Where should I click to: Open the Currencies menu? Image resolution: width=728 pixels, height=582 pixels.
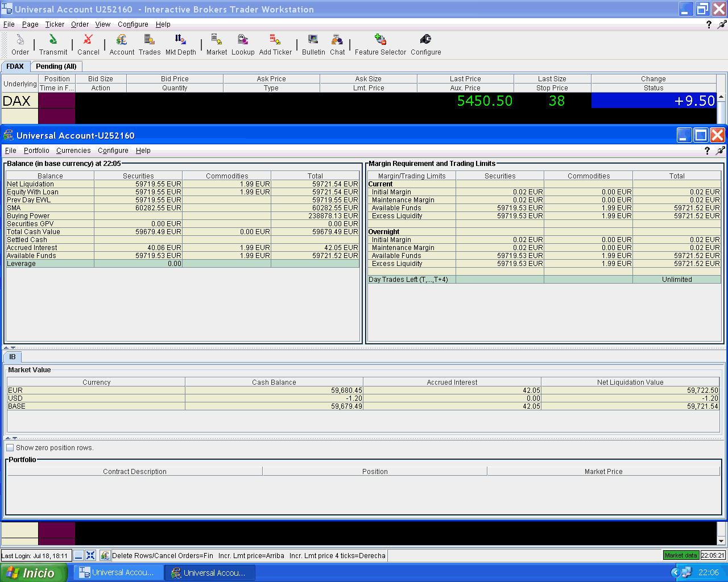(73, 151)
